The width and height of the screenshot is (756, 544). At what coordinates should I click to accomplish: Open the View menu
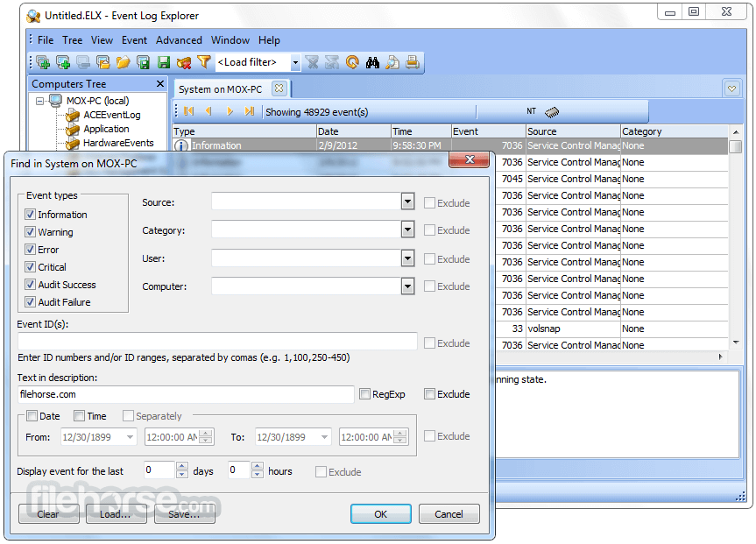click(x=102, y=40)
